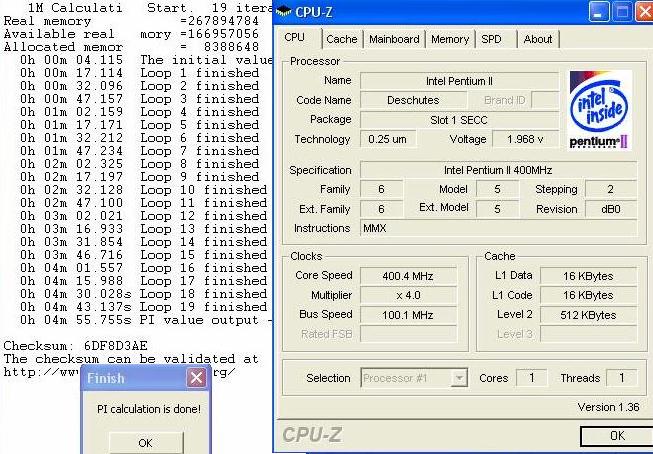Screen dimensions: 653x454
Task: Click the Voltage value '1.968 v'
Action: pyautogui.click(x=525, y=139)
